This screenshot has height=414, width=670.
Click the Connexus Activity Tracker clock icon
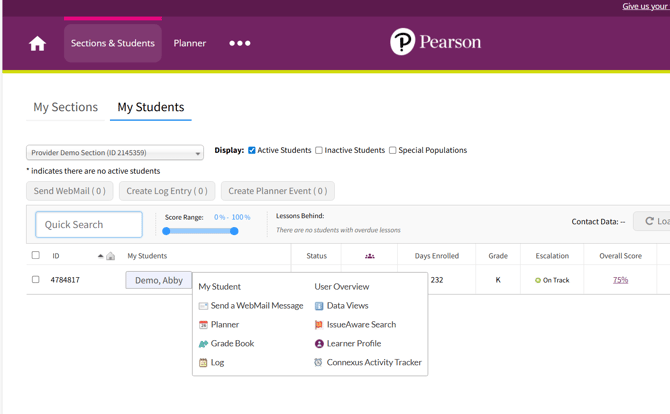[x=319, y=363]
